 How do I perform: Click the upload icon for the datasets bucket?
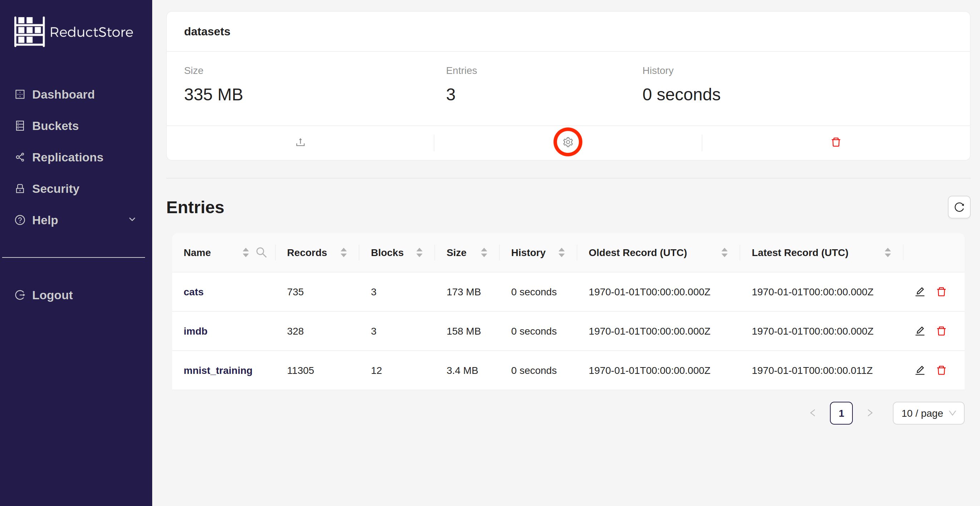pos(300,142)
